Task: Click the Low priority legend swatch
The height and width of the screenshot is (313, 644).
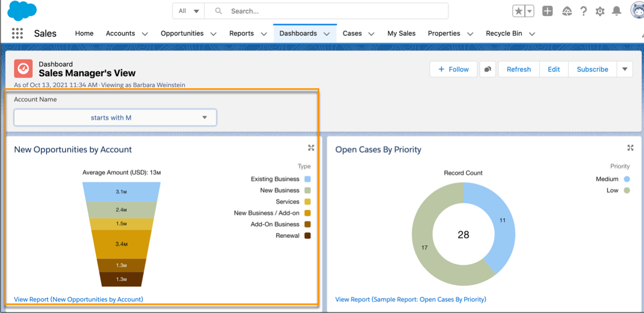Action: pos(626,190)
